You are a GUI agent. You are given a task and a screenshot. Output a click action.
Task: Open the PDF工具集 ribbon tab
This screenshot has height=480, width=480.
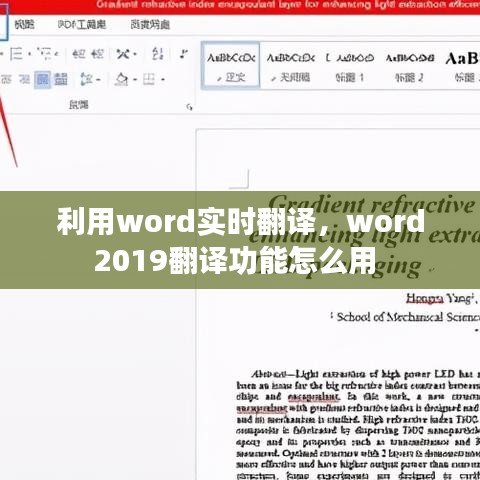coord(82,24)
